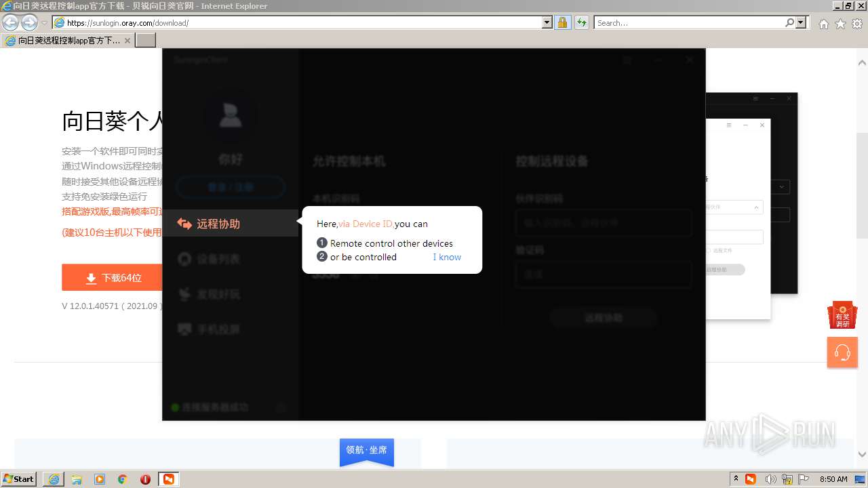Open IE favorites star
868x488 pixels.
tap(840, 24)
